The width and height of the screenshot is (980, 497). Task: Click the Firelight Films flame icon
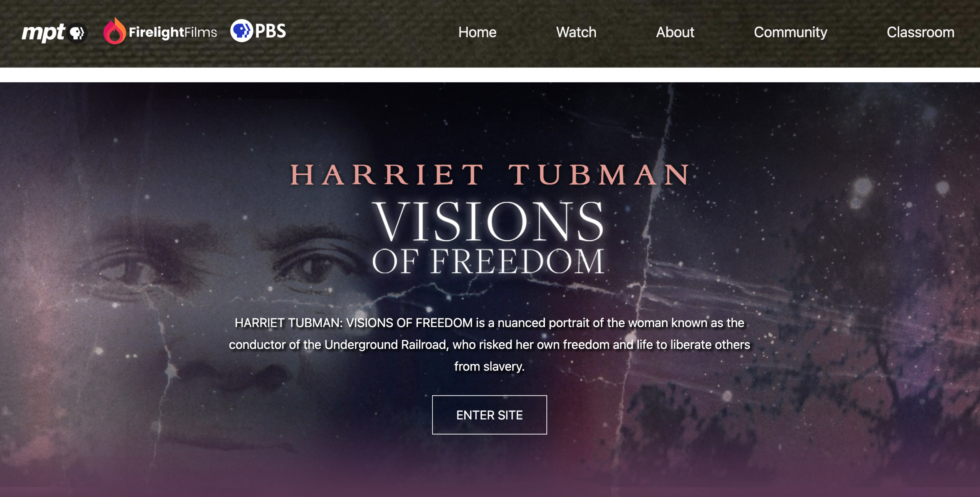tap(114, 31)
